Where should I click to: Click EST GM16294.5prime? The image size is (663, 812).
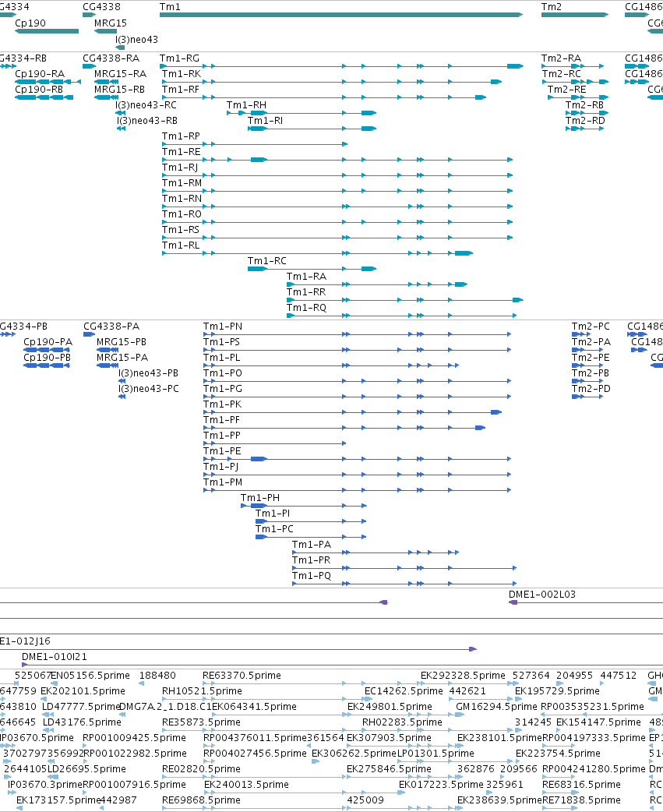496,706
